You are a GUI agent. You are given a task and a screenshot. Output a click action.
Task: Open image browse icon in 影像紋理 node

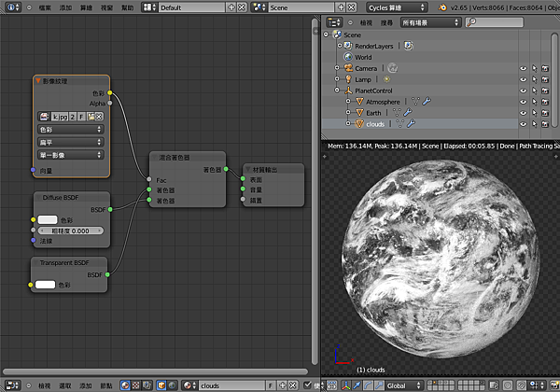[44, 117]
